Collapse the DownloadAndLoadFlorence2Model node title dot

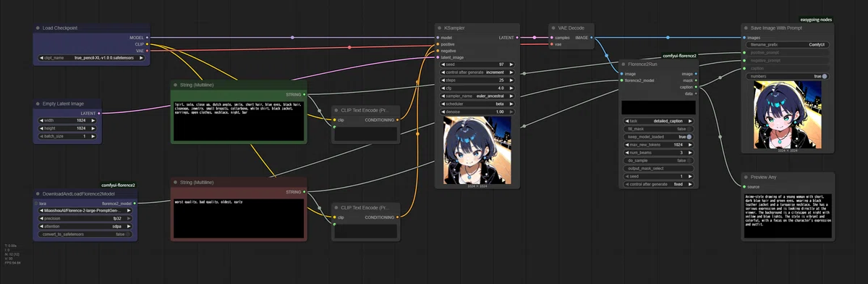38,194
